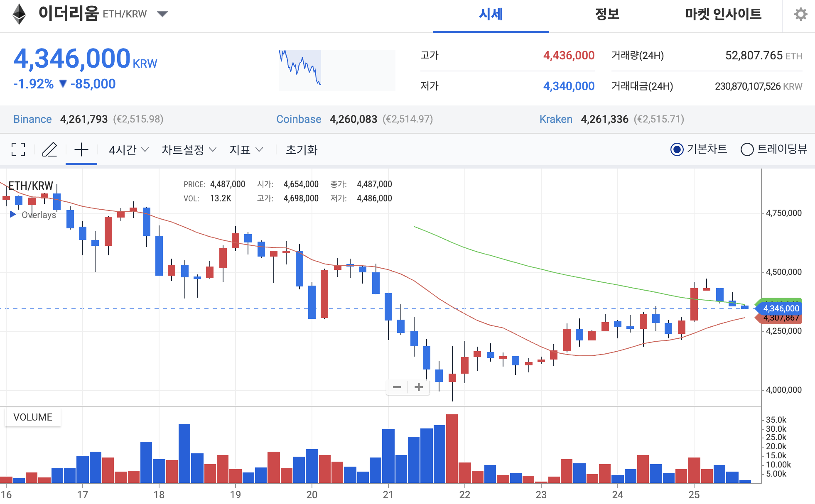
Task: Activate the crosshair tool
Action: click(x=81, y=150)
